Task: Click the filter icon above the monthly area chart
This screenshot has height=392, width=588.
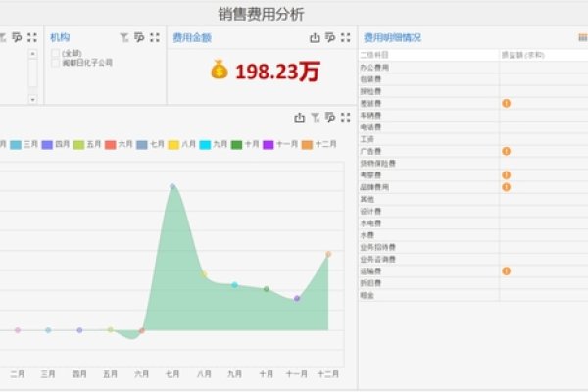Action: (315, 117)
